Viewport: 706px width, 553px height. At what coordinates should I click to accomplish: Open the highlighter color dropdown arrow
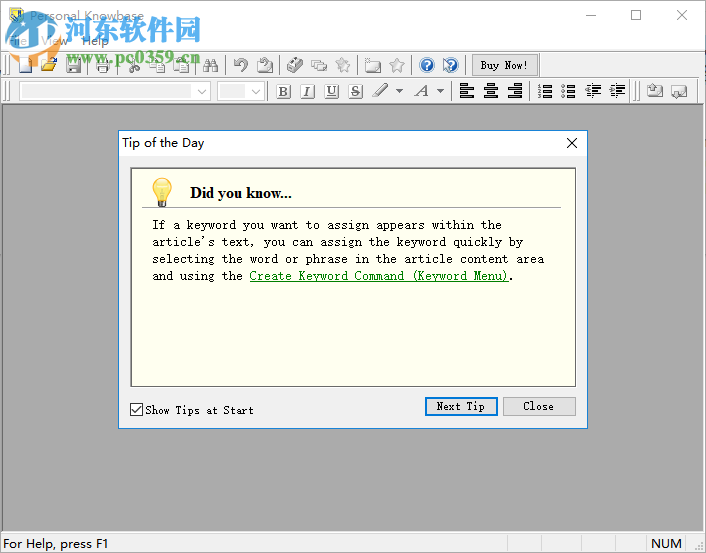pos(399,91)
